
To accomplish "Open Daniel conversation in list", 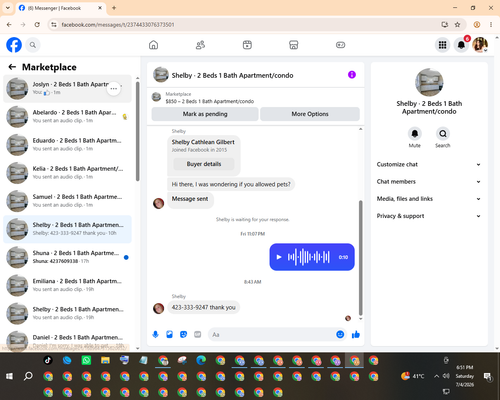I will coord(67,341).
